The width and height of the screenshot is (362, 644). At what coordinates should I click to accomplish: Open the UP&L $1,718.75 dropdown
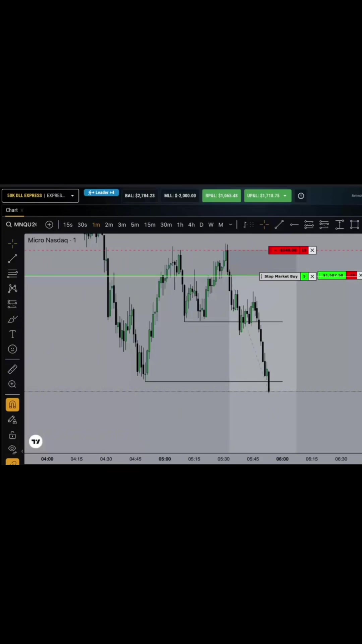pyautogui.click(x=267, y=196)
